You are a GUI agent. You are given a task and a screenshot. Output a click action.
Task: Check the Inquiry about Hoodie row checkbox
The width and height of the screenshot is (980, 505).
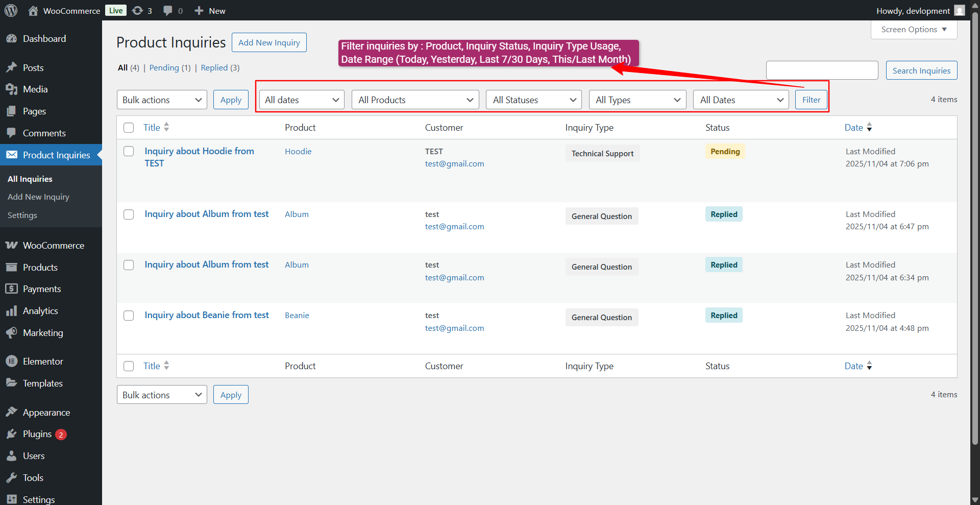[129, 152]
